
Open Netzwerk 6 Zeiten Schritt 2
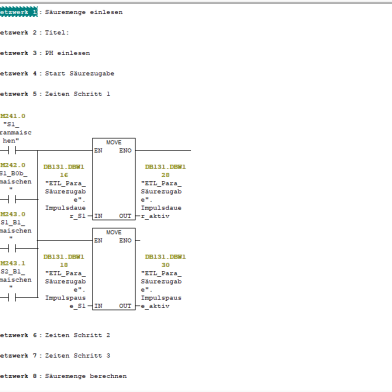(x=55, y=335)
